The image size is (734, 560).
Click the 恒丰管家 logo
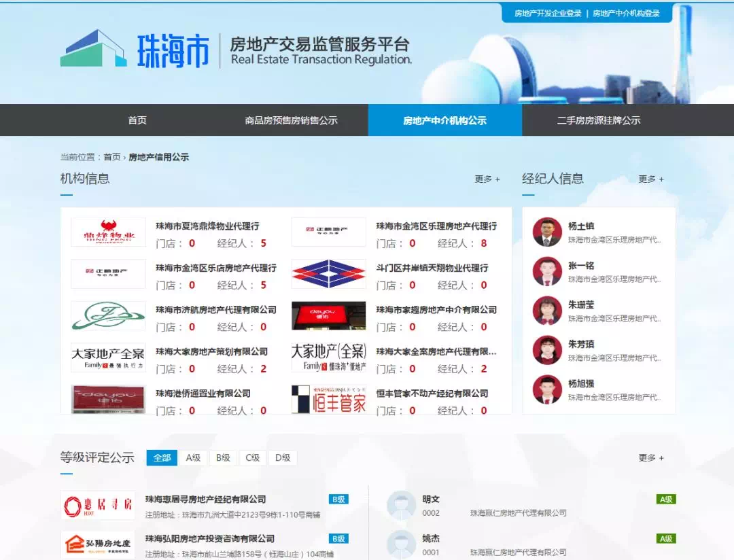(x=329, y=399)
